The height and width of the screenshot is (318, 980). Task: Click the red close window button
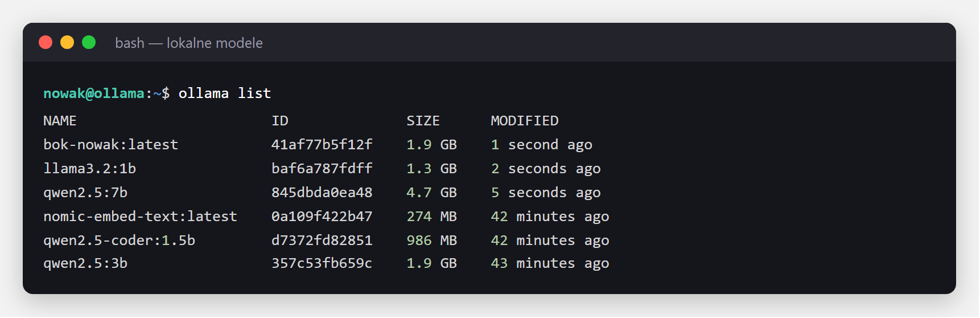[x=46, y=42]
